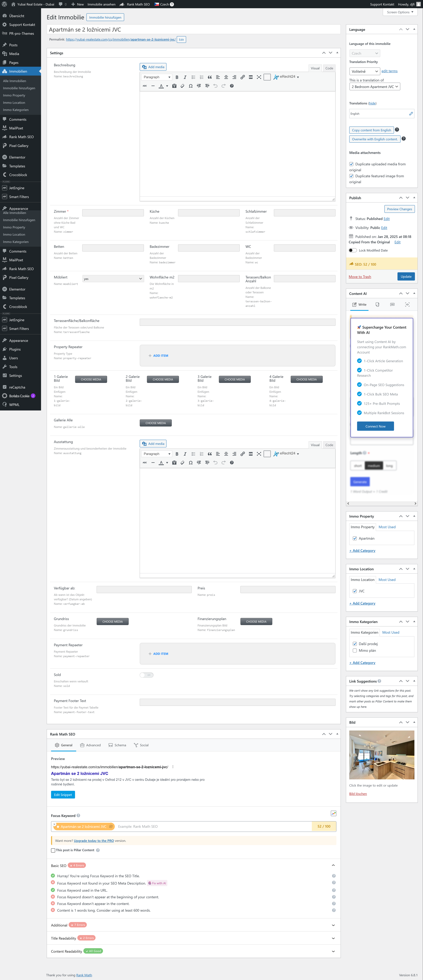Uncheck Duplicate featured image from original

coord(351,176)
